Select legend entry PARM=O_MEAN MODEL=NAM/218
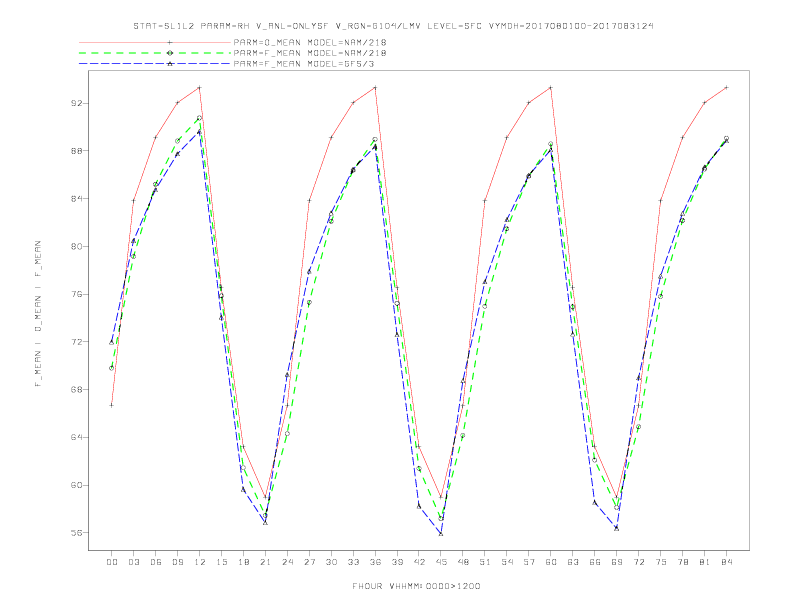Image resolution: width=792 pixels, height=612 pixels. [x=310, y=42]
